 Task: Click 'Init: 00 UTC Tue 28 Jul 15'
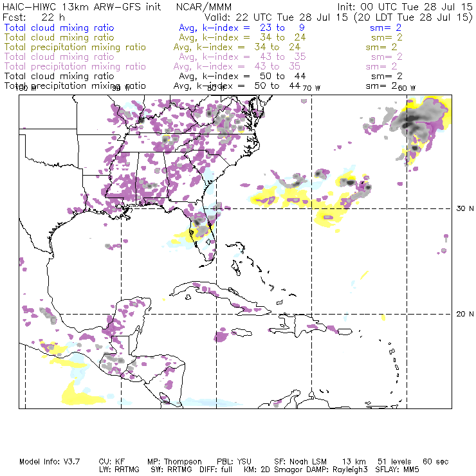[405, 6]
